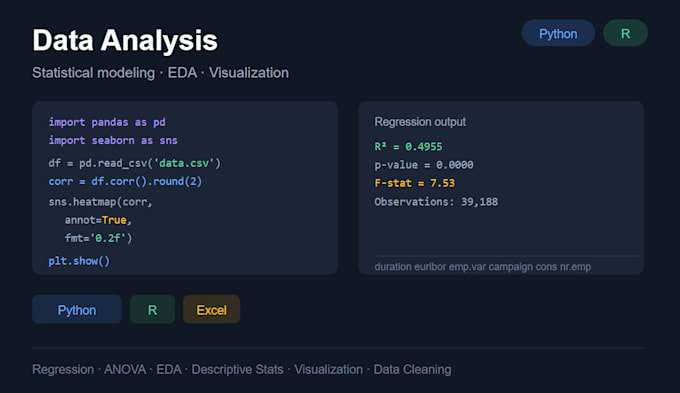The image size is (680, 393).
Task: Select the Python tag below the code panel
Action: [x=77, y=310]
